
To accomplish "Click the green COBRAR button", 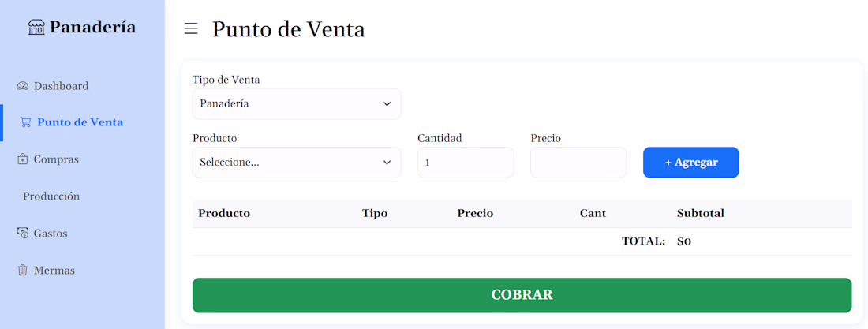I will (522, 295).
